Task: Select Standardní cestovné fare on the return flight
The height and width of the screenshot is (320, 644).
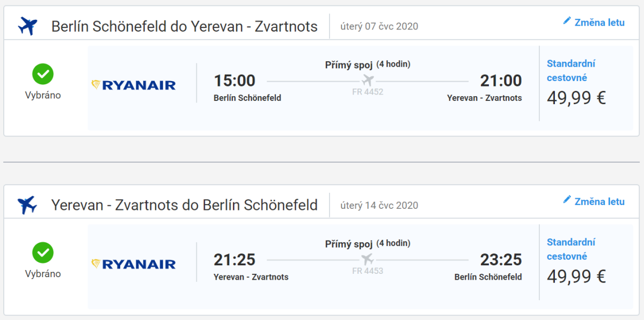Action: point(570,249)
